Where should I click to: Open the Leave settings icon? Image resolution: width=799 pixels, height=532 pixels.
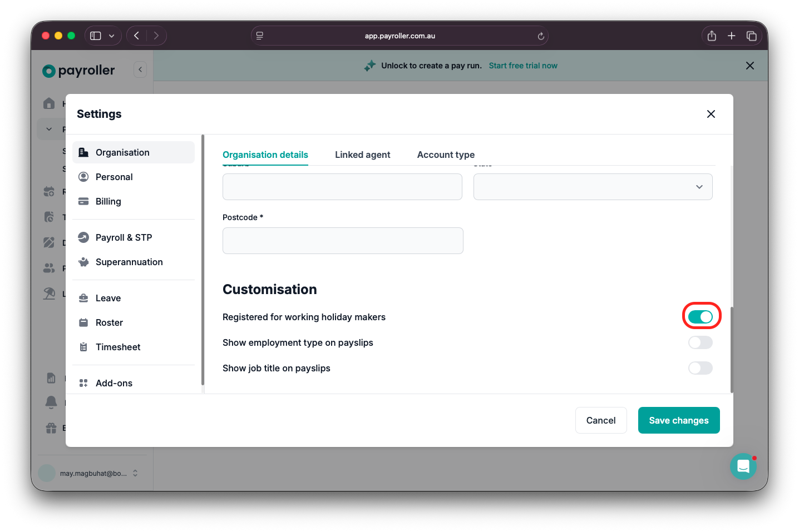tap(83, 298)
